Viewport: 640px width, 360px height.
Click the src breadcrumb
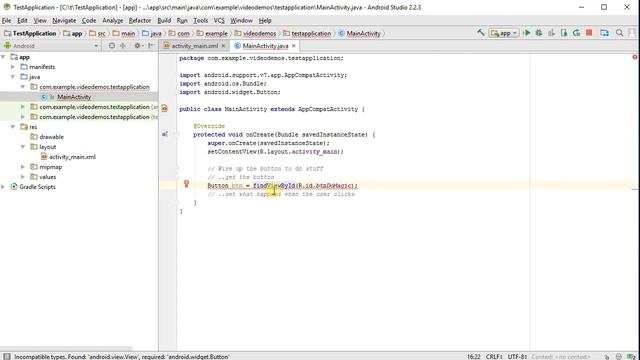coord(97,33)
